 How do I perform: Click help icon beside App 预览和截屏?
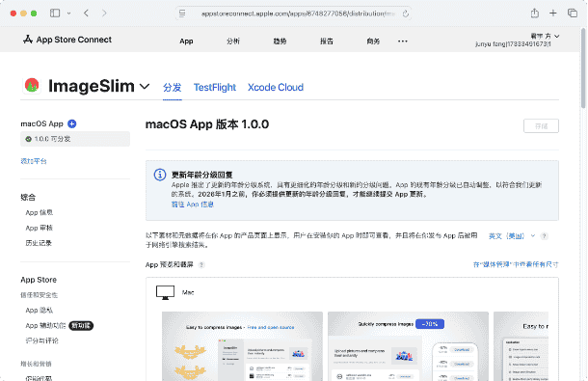coord(201,264)
